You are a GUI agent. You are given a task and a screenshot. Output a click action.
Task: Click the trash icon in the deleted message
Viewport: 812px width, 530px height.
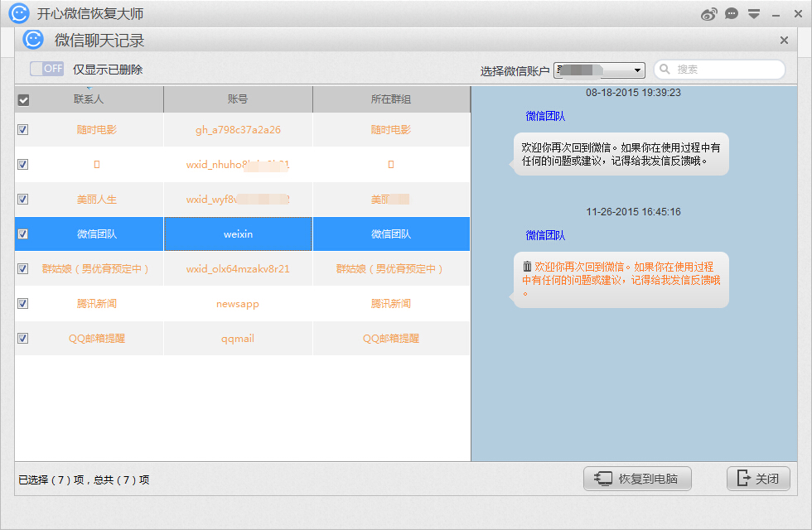pyautogui.click(x=527, y=267)
